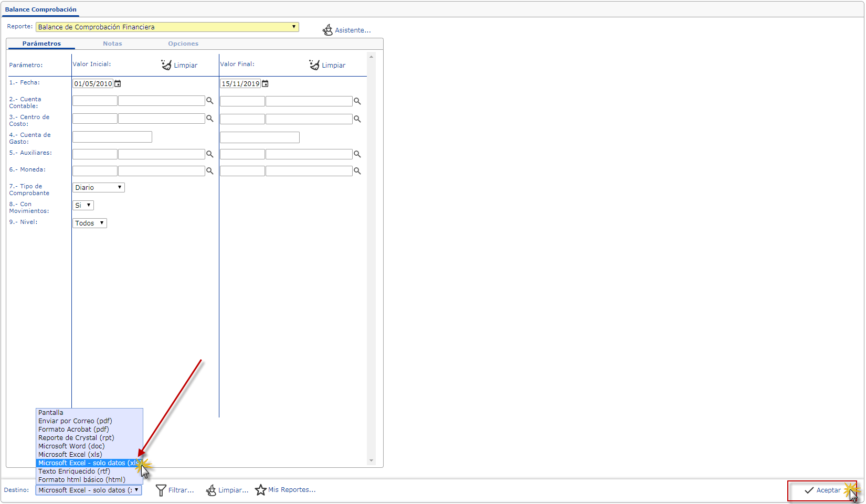Expand Tipo de Comprobante Diario dropdown
866x504 pixels.
pyautogui.click(x=99, y=187)
